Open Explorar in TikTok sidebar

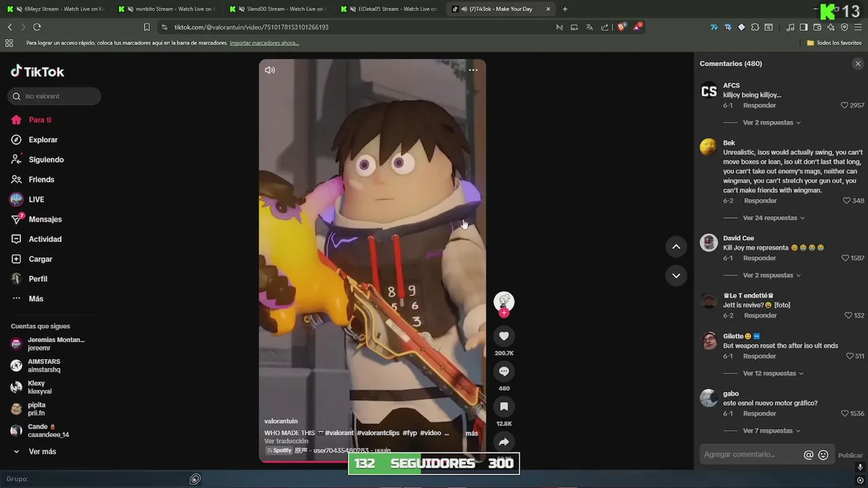[x=43, y=140]
